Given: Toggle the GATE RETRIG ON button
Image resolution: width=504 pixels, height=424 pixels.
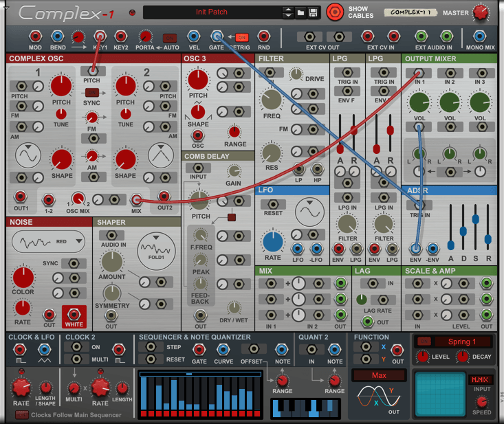Looking at the screenshot, I should (x=242, y=37).
